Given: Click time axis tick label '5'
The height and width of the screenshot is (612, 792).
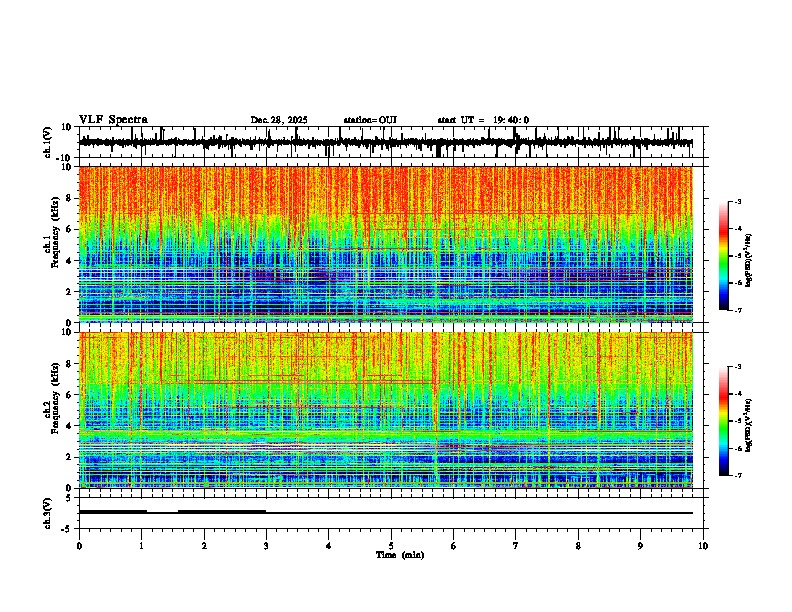Looking at the screenshot, I should coord(391,546).
